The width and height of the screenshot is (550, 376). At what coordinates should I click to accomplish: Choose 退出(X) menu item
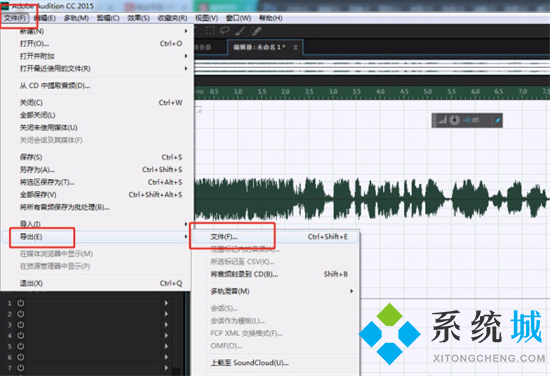pos(97,283)
